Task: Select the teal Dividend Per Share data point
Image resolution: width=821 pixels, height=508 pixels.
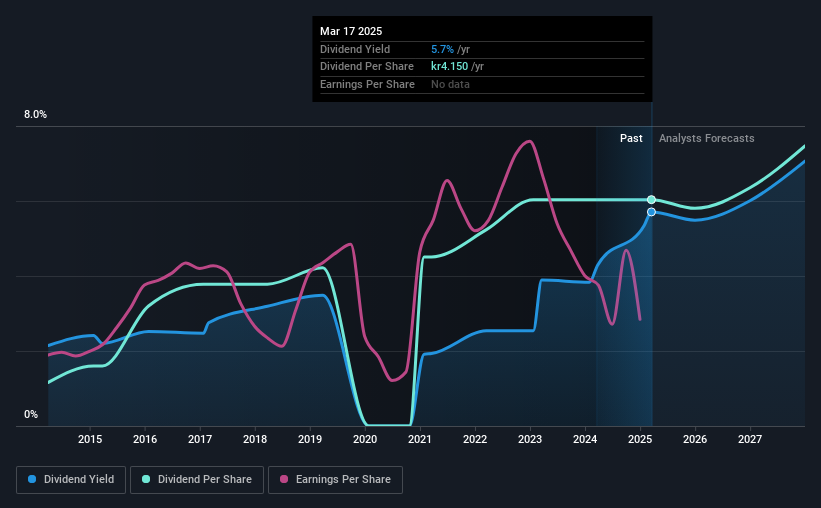Action: 651,200
